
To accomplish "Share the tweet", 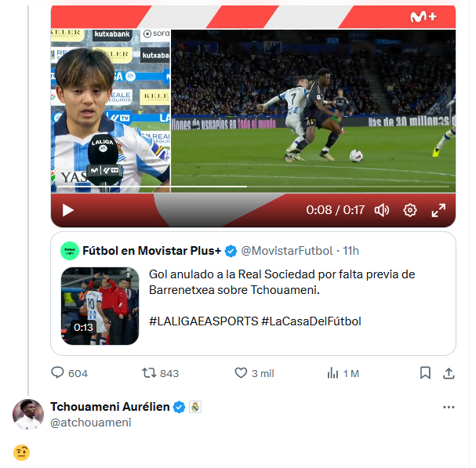I will click(449, 373).
